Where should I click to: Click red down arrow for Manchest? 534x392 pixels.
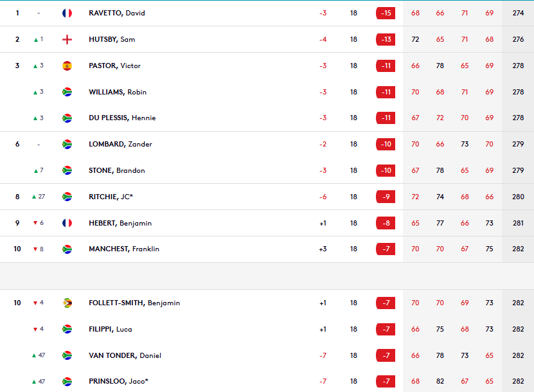tap(35, 249)
